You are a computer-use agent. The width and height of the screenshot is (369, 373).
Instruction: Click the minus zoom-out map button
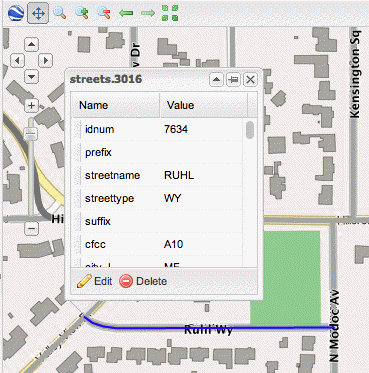point(31,229)
